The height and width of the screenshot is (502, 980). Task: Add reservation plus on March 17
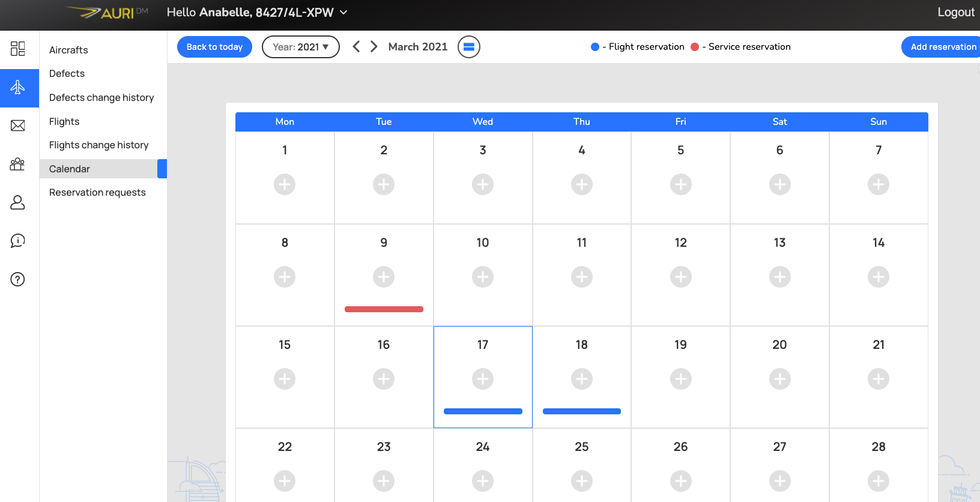point(483,379)
